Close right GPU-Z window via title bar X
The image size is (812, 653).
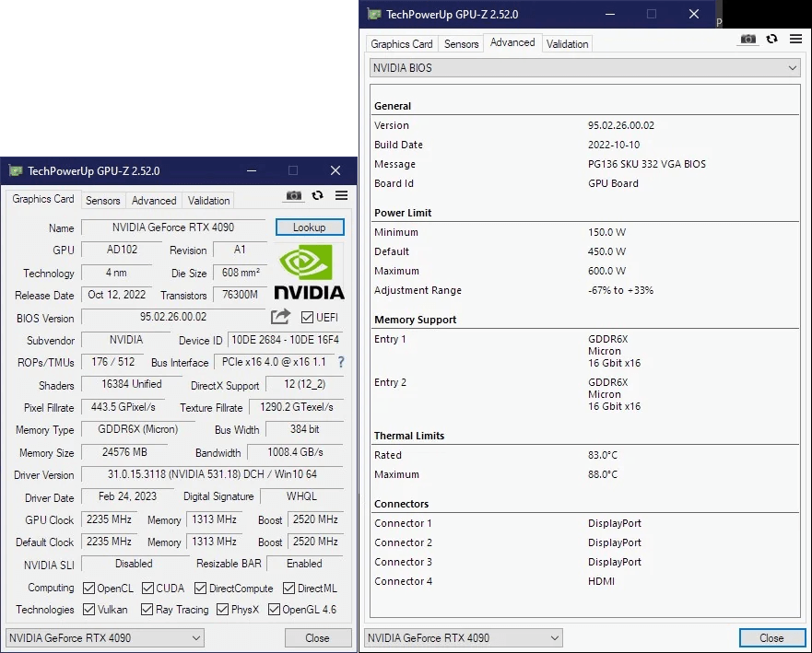click(x=694, y=14)
